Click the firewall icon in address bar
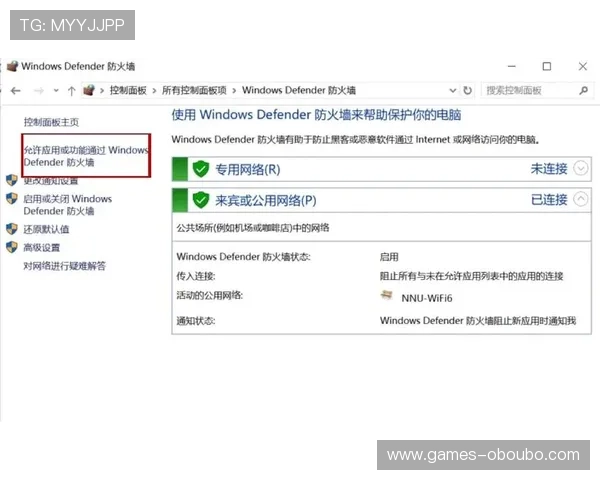600x480 pixels. coord(89,90)
